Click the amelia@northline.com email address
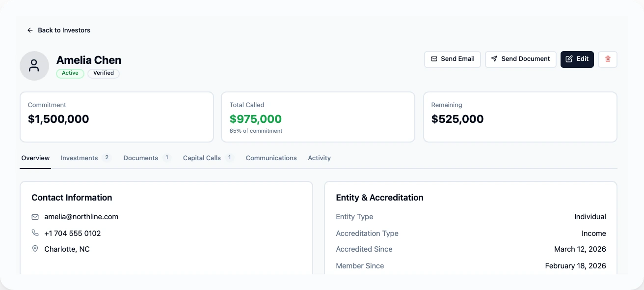The width and height of the screenshot is (644, 290). pyautogui.click(x=81, y=217)
